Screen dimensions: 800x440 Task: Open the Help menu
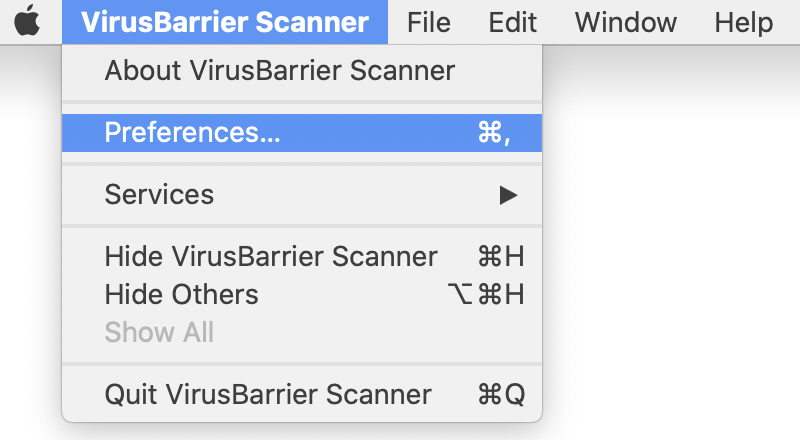pyautogui.click(x=743, y=22)
